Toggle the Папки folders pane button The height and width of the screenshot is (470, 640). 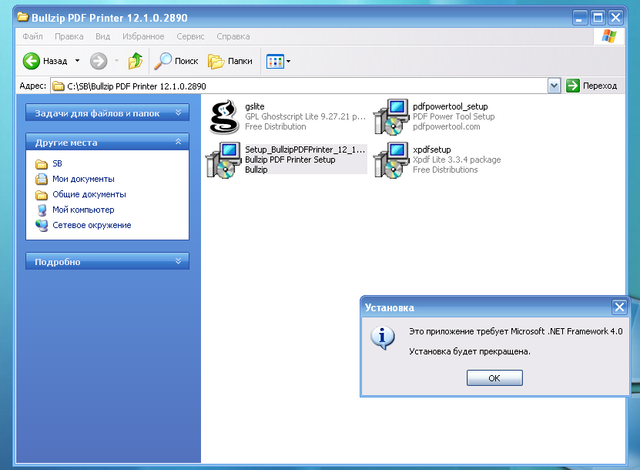pos(230,61)
